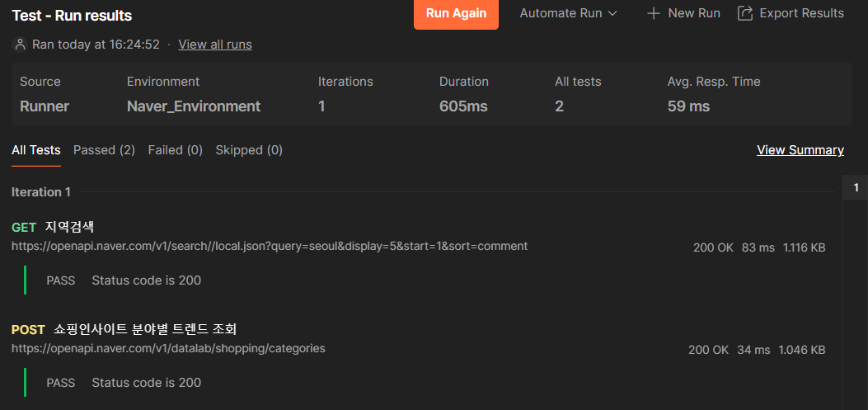The width and height of the screenshot is (868, 410).
Task: Click the PASS result under the POST request
Action: pyautogui.click(x=61, y=382)
